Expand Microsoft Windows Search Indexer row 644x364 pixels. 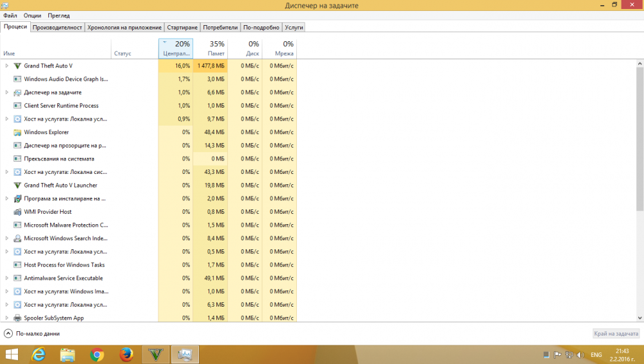6,238
